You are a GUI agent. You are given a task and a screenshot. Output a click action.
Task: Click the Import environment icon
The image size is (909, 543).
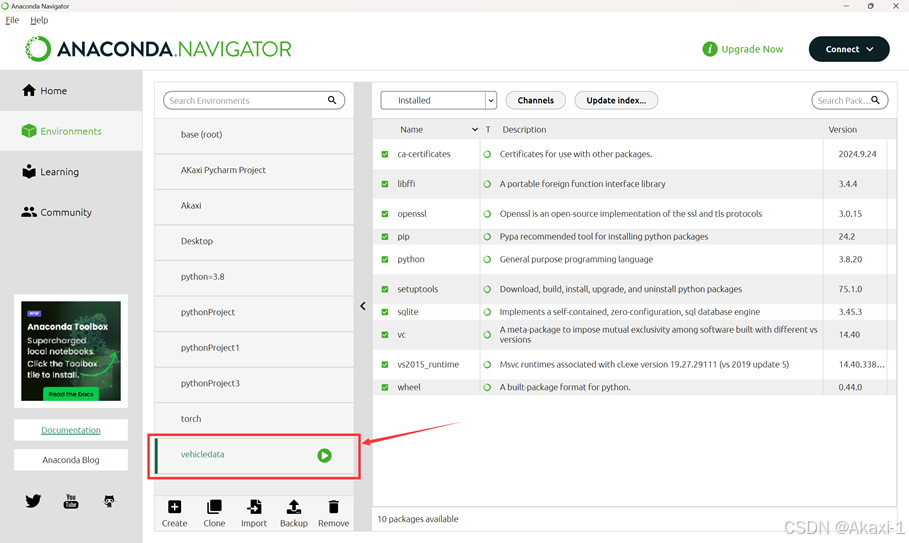pyautogui.click(x=254, y=507)
